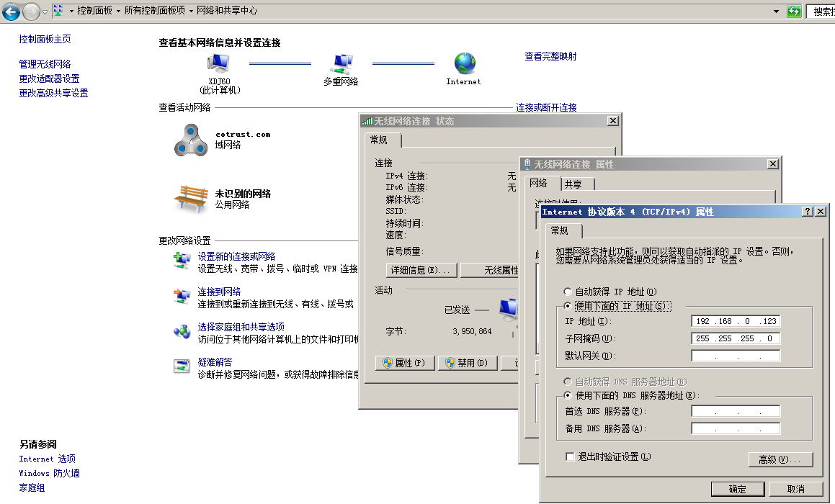
Task: Click the 多重网络 network icon
Action: coord(341,64)
